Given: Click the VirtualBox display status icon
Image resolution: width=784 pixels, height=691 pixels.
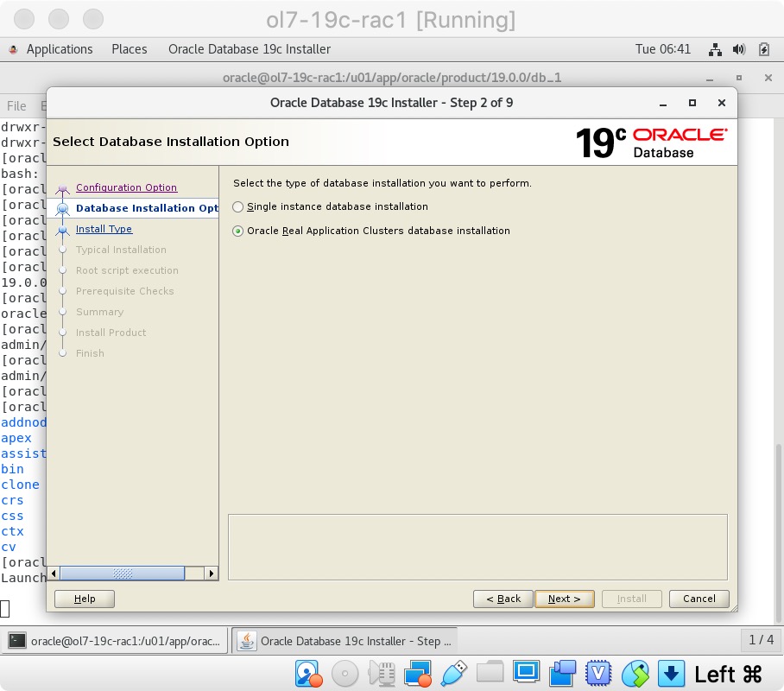Looking at the screenshot, I should coord(526,673).
